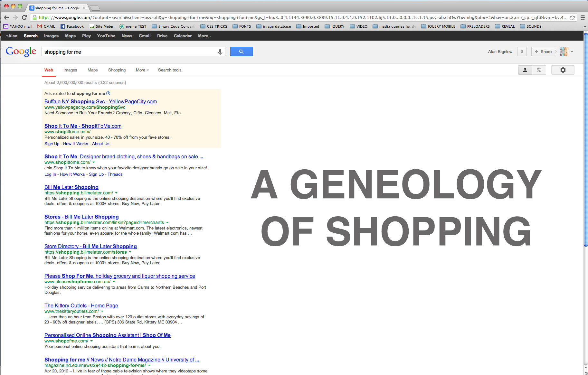Click the browser back arrow

(6, 17)
